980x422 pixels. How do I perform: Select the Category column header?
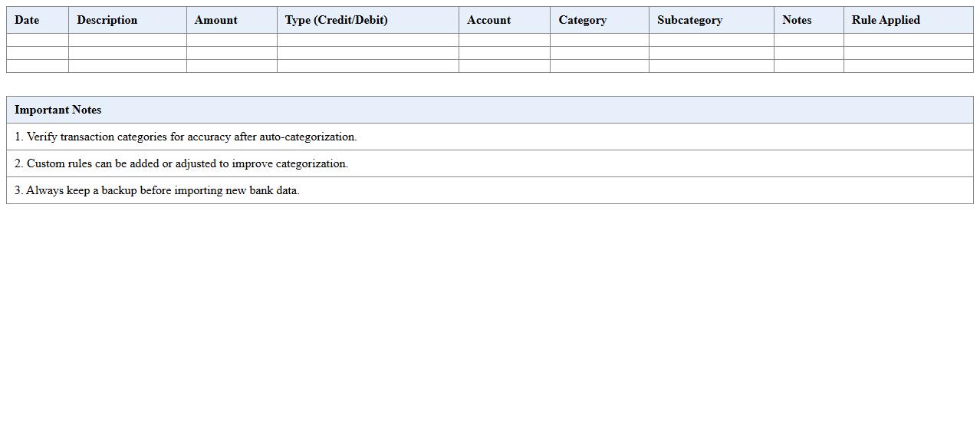click(x=600, y=20)
